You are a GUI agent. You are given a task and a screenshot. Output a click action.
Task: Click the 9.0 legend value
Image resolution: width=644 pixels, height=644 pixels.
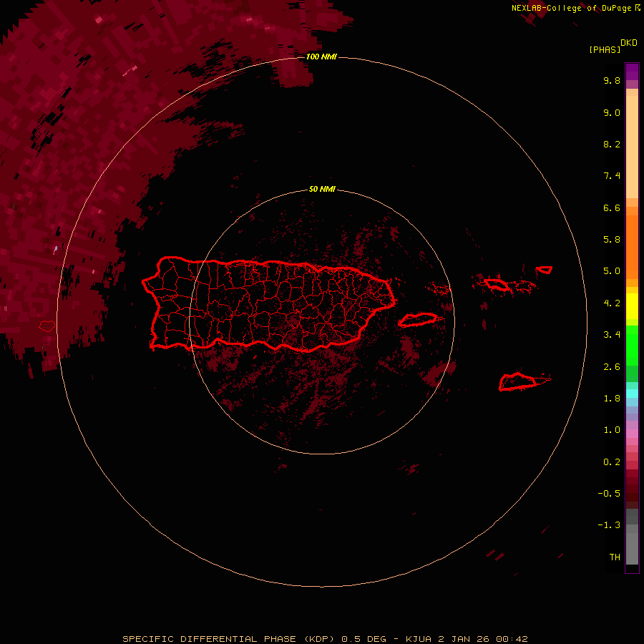(x=612, y=112)
